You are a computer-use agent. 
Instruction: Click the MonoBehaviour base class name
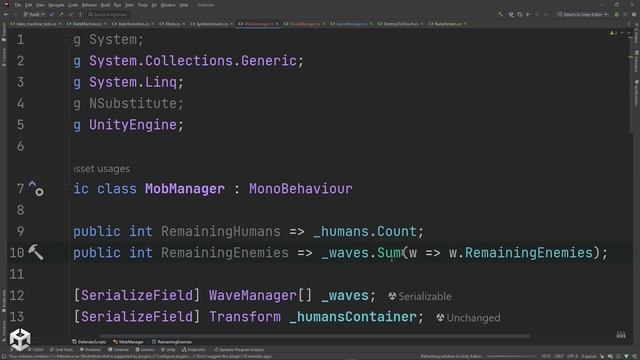point(300,189)
